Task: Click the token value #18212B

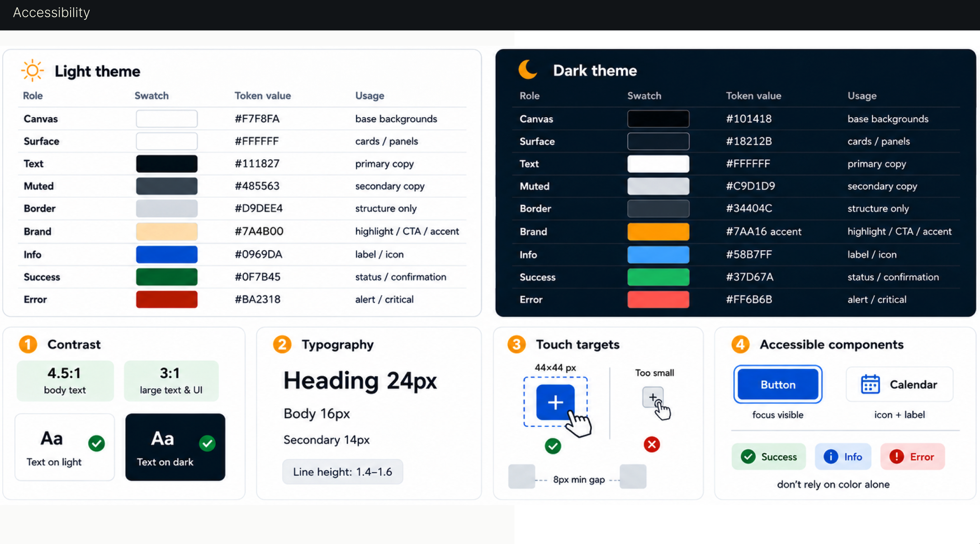Action: (x=749, y=141)
